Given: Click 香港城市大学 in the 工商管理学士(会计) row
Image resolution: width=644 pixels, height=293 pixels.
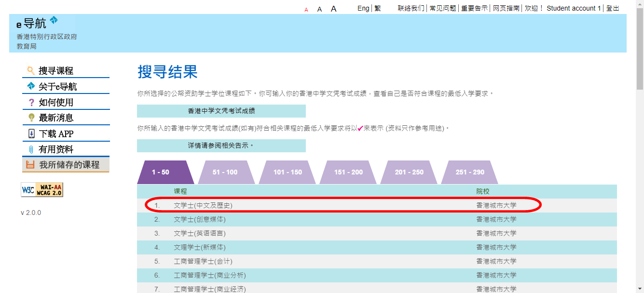Looking at the screenshot, I should [496, 261].
